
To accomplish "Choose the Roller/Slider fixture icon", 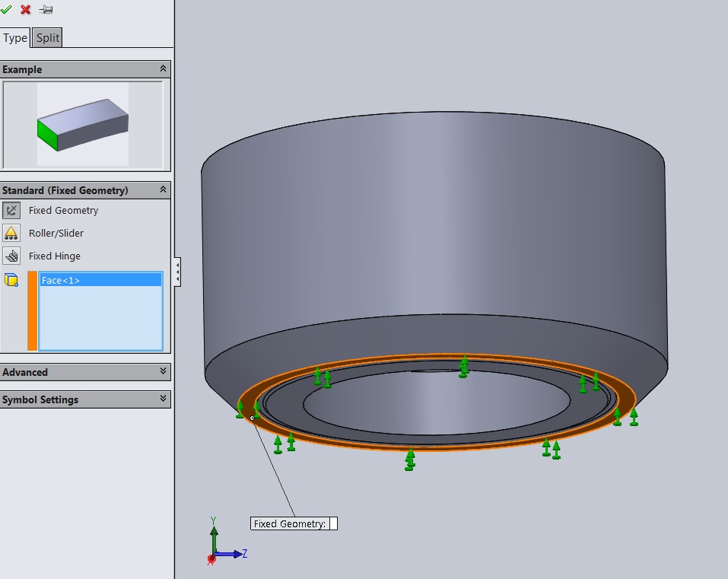I will point(11,233).
